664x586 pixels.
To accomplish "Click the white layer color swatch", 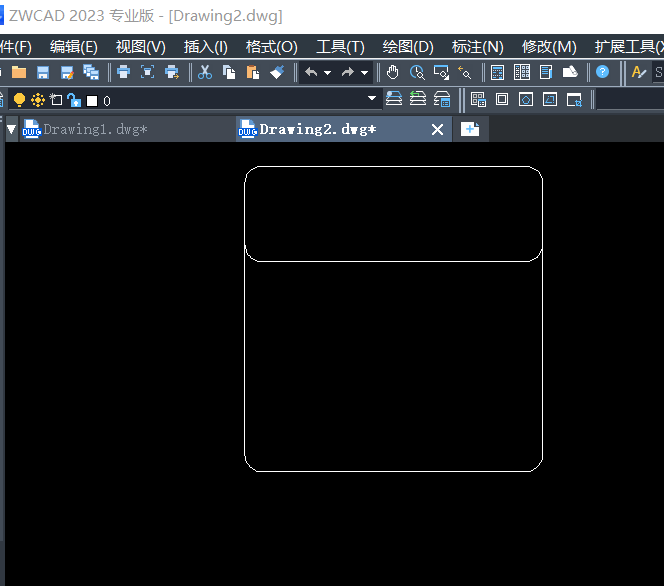I will pyautogui.click(x=92, y=101).
